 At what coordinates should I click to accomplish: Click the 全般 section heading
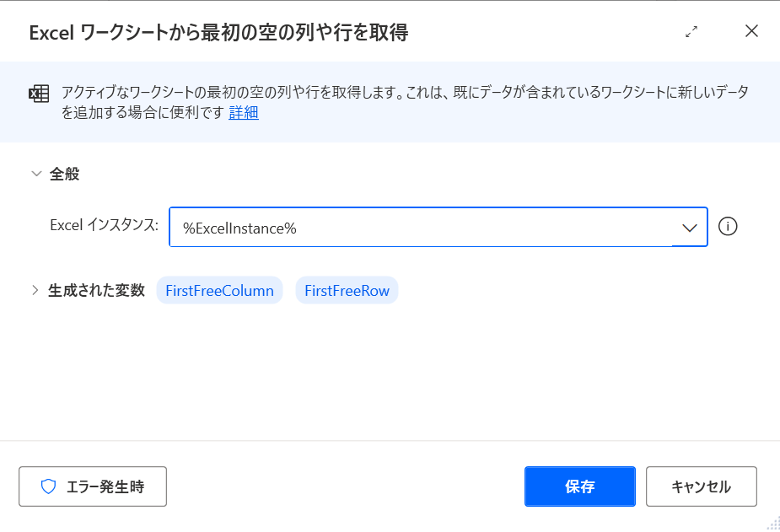[65, 174]
